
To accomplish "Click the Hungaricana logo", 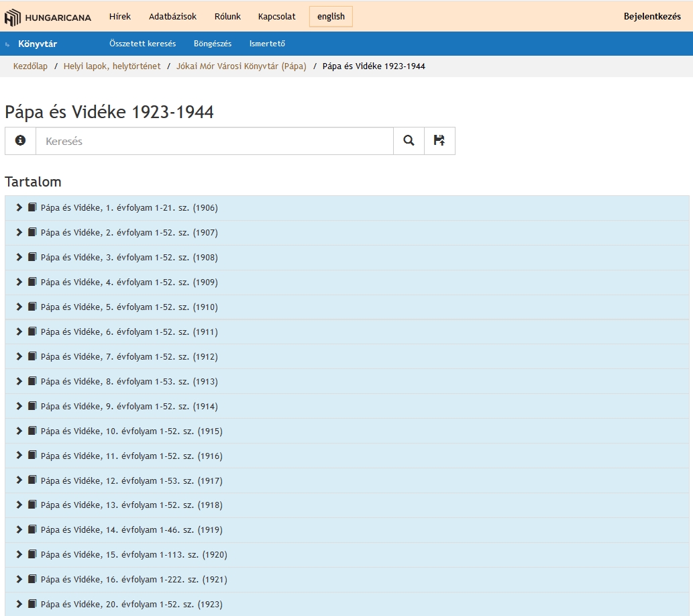I will pyautogui.click(x=48, y=17).
